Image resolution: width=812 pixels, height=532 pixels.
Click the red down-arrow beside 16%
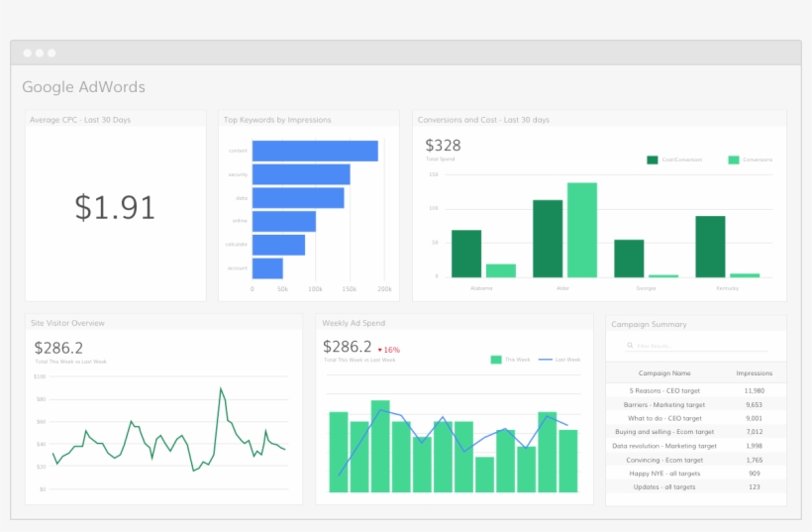pos(380,350)
